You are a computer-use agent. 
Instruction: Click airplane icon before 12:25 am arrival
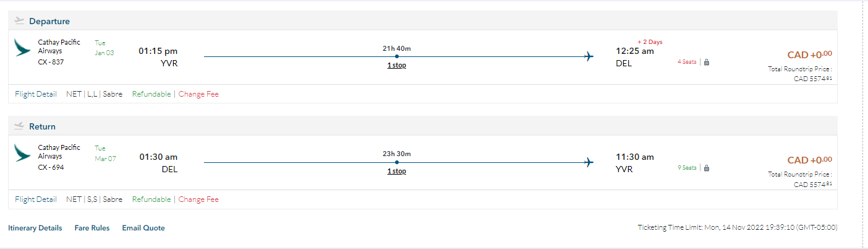coord(589,57)
